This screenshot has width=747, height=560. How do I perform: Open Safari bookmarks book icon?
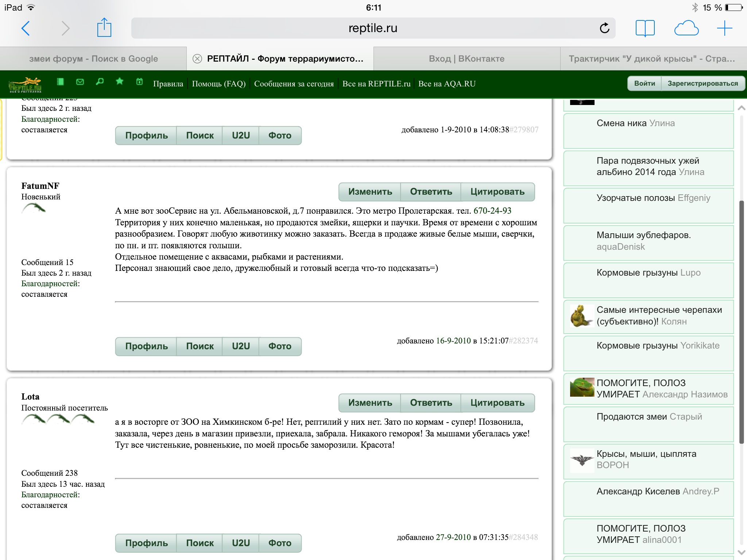pyautogui.click(x=645, y=28)
